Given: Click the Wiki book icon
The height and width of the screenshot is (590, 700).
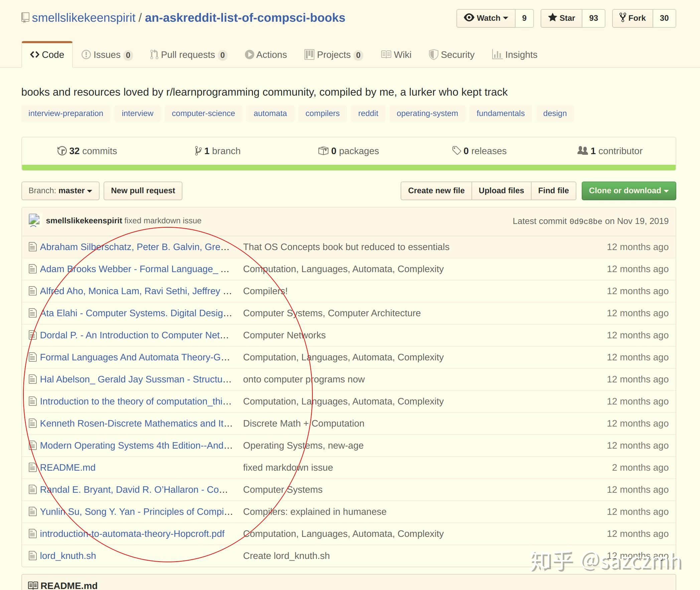Looking at the screenshot, I should (x=386, y=54).
